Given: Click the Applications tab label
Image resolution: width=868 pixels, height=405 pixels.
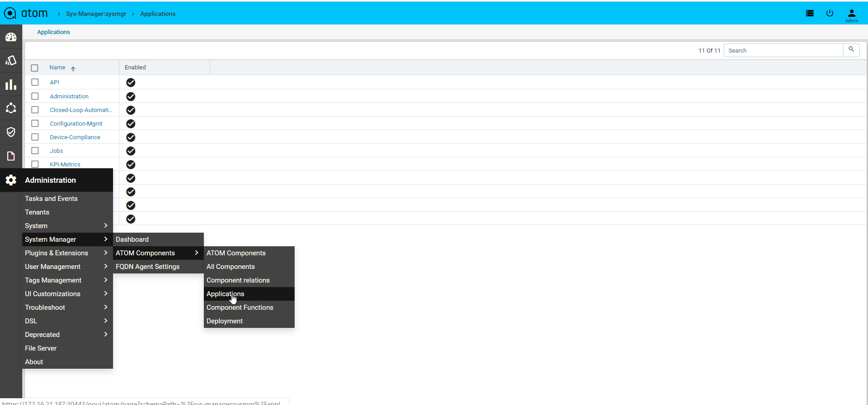Looking at the screenshot, I should pos(54,32).
